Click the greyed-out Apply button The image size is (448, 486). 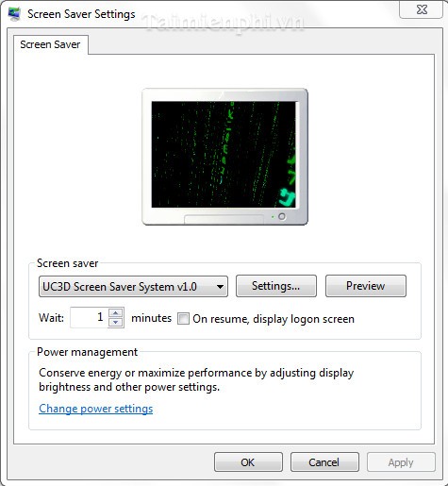401,462
